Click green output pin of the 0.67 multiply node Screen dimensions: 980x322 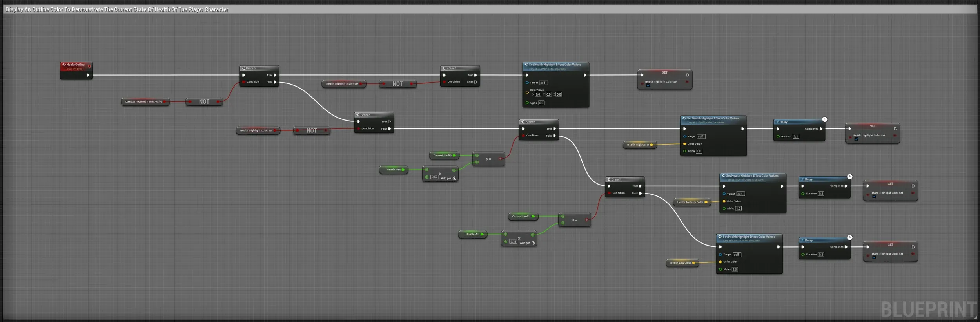[454, 170]
